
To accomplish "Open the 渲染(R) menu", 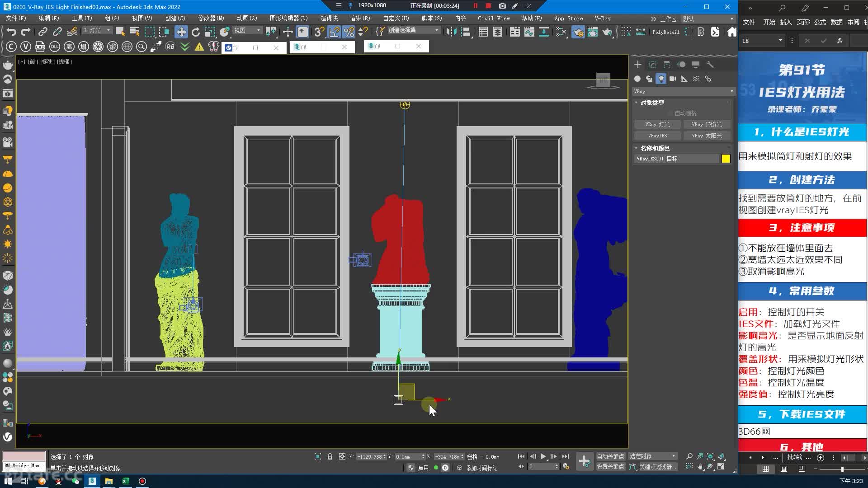I will click(360, 19).
